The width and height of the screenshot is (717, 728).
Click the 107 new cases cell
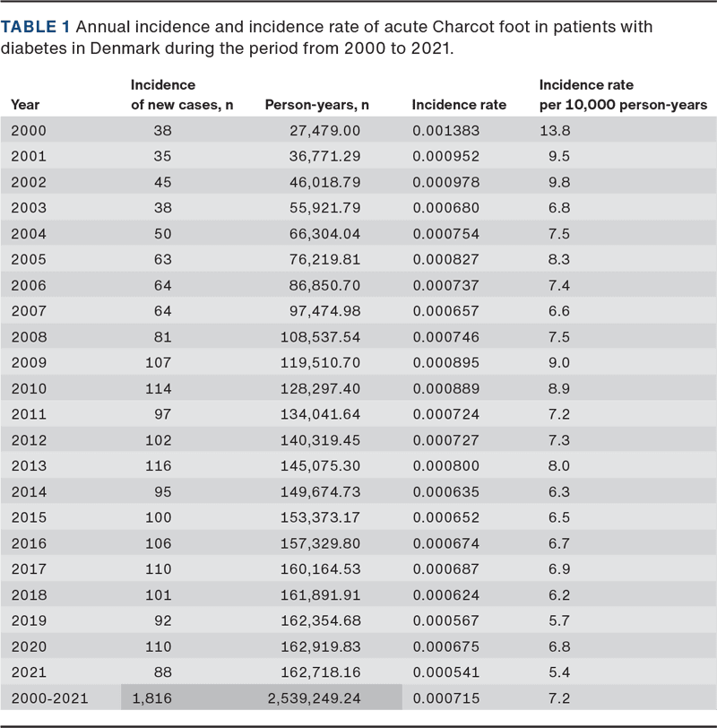[x=158, y=363]
